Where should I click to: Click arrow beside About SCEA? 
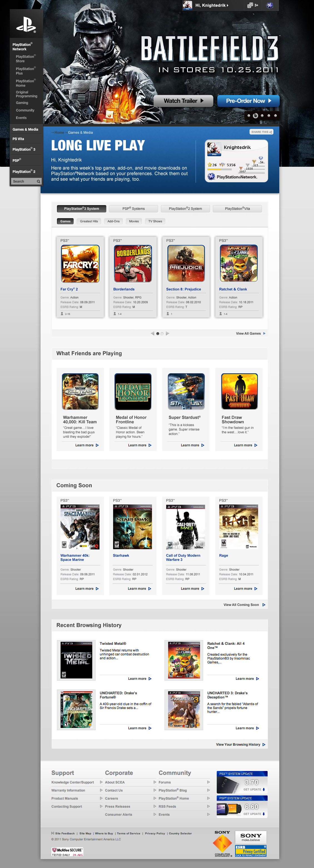tap(155, 782)
